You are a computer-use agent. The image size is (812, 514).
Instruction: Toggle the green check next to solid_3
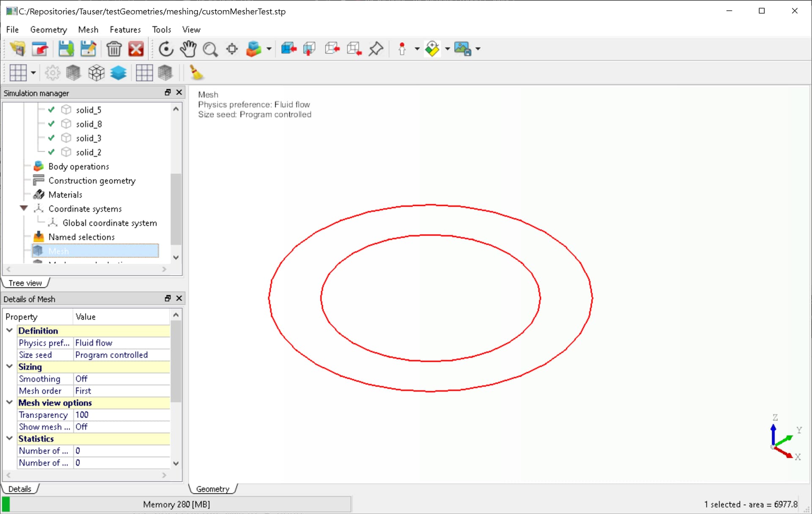(x=52, y=138)
